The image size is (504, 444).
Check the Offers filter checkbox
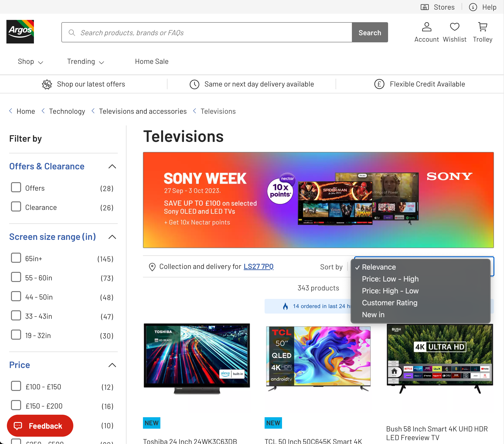[16, 187]
